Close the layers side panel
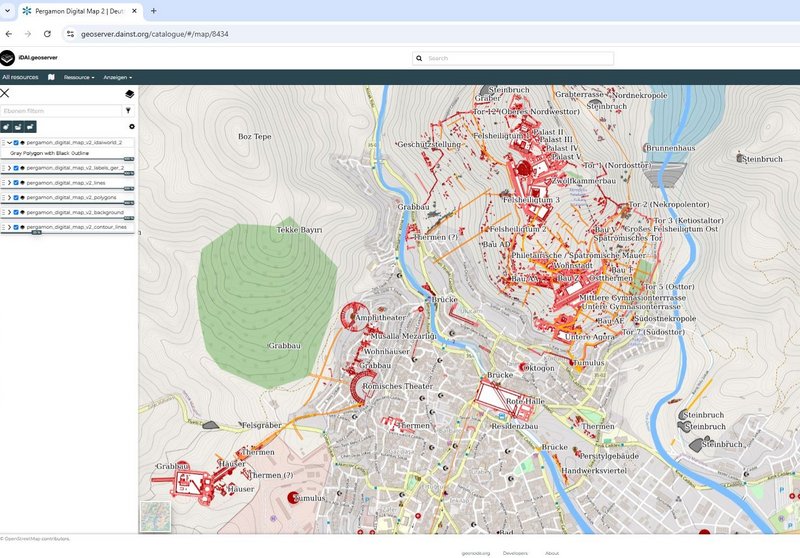Viewport: 800px width, 558px height. [5, 93]
